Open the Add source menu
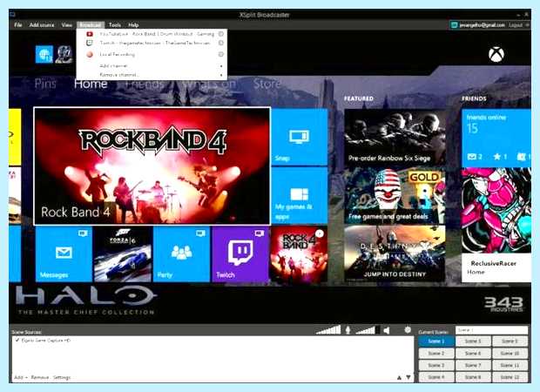 click(42, 24)
